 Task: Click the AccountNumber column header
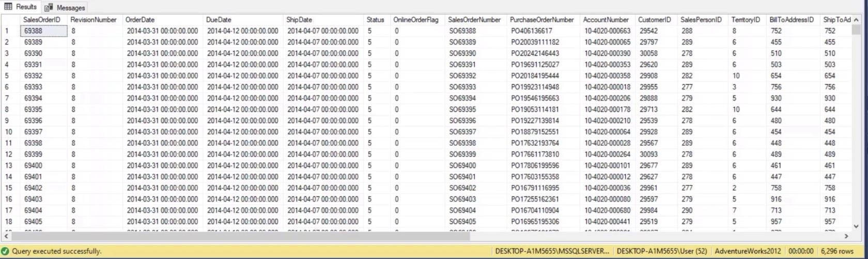click(x=606, y=20)
